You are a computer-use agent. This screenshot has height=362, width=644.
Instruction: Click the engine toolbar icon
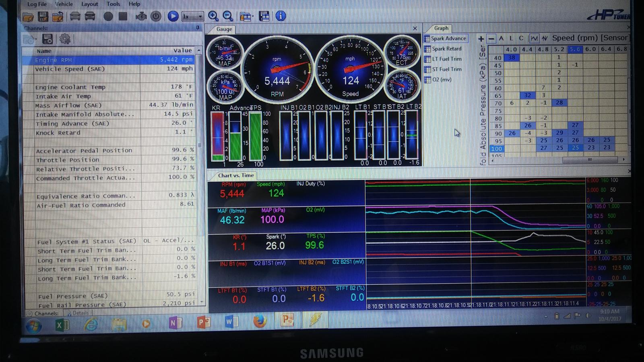click(x=141, y=16)
